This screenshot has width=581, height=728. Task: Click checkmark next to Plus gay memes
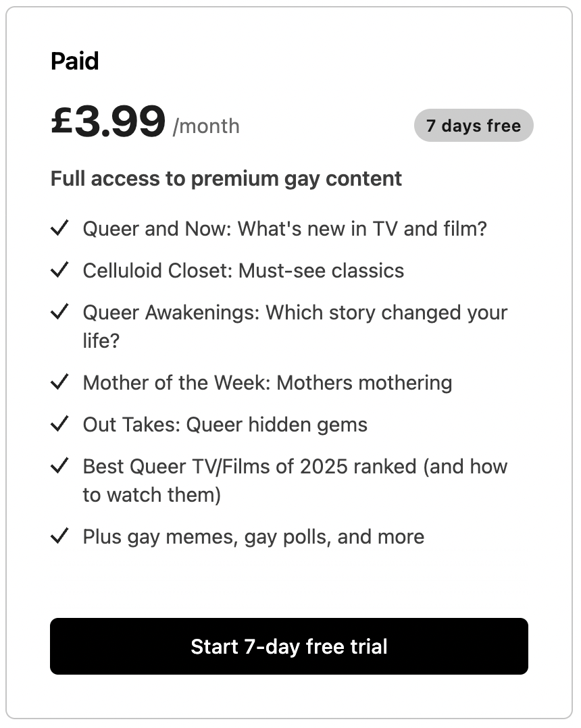[60, 537]
